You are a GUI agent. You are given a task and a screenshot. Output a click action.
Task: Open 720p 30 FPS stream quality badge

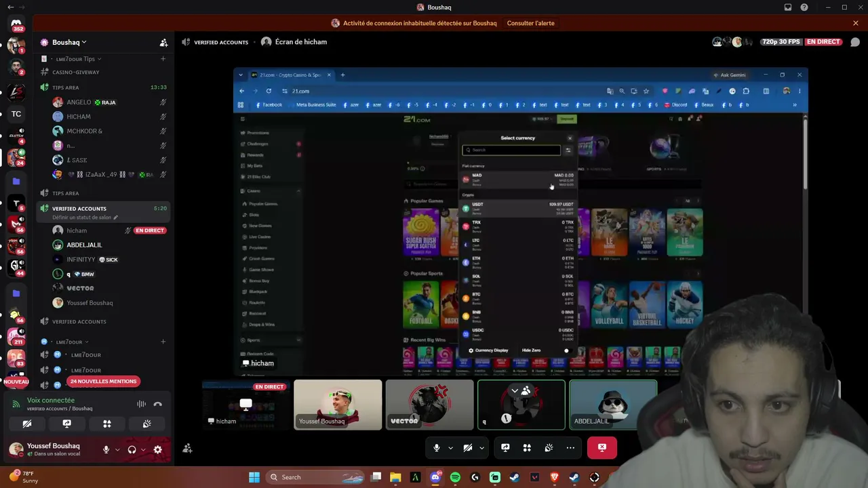point(781,42)
